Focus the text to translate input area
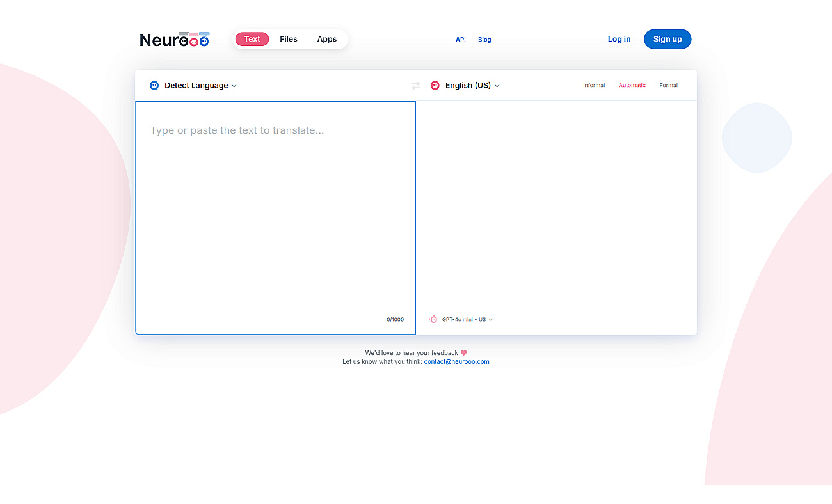This screenshot has width=832, height=504. pos(275,217)
